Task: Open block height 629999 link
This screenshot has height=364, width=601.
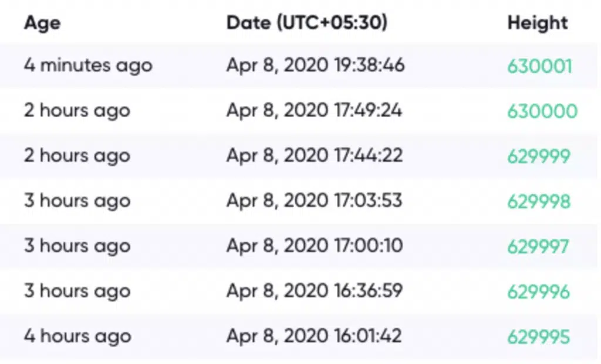Action: pyautogui.click(x=539, y=157)
